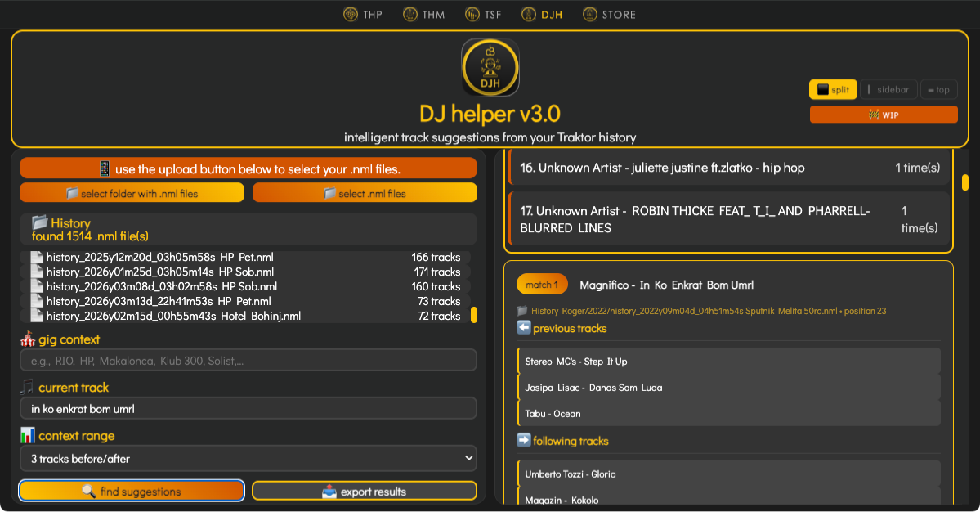This screenshot has height=512, width=980.
Task: Open the TSF nav item
Action: [x=483, y=15]
